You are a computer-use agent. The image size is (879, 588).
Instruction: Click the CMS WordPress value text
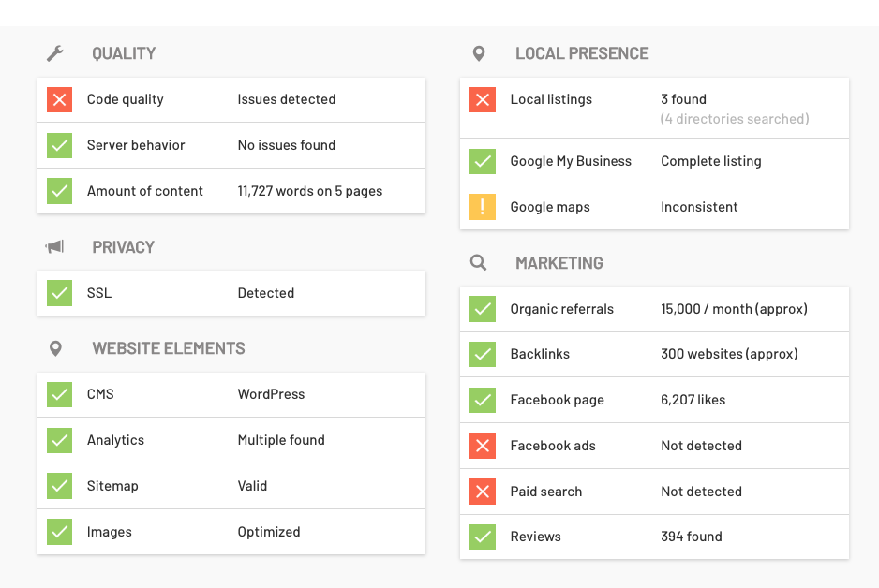pos(271,394)
